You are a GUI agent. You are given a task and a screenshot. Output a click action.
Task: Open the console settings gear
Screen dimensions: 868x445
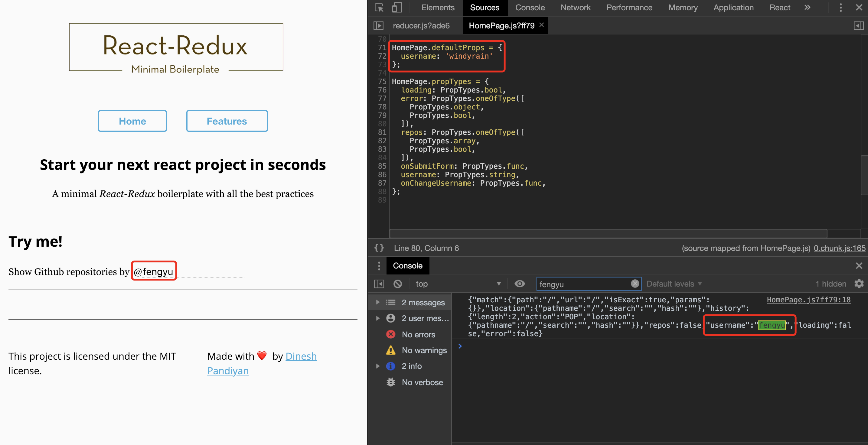point(859,284)
